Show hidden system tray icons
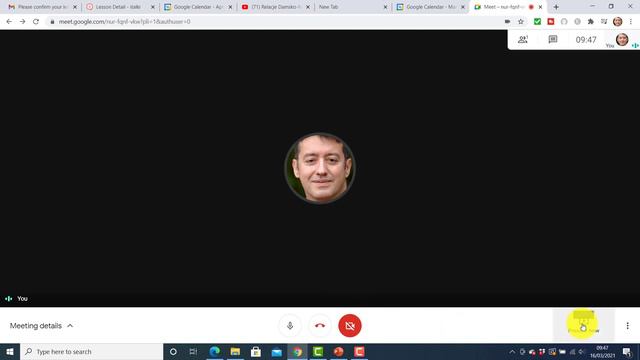 (512, 351)
